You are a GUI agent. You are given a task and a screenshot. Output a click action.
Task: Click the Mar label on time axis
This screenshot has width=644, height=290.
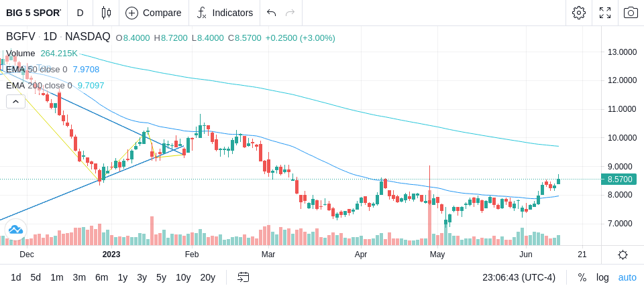tap(268, 255)
